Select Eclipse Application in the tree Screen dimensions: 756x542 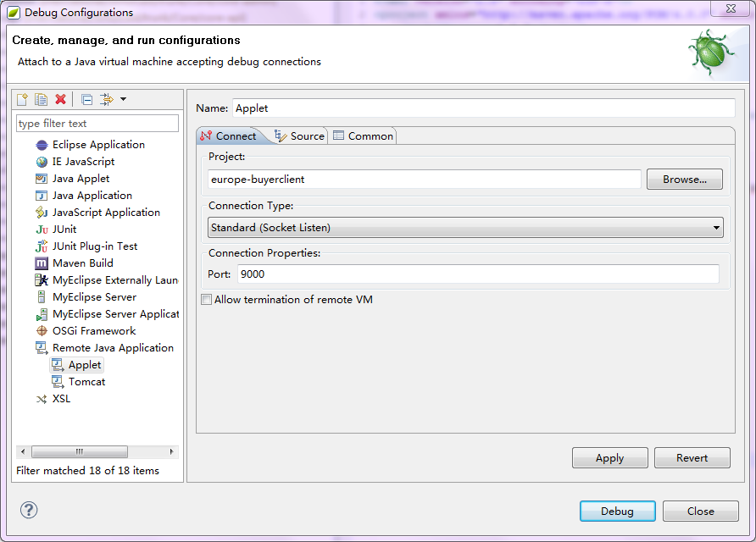pyautogui.click(x=98, y=145)
